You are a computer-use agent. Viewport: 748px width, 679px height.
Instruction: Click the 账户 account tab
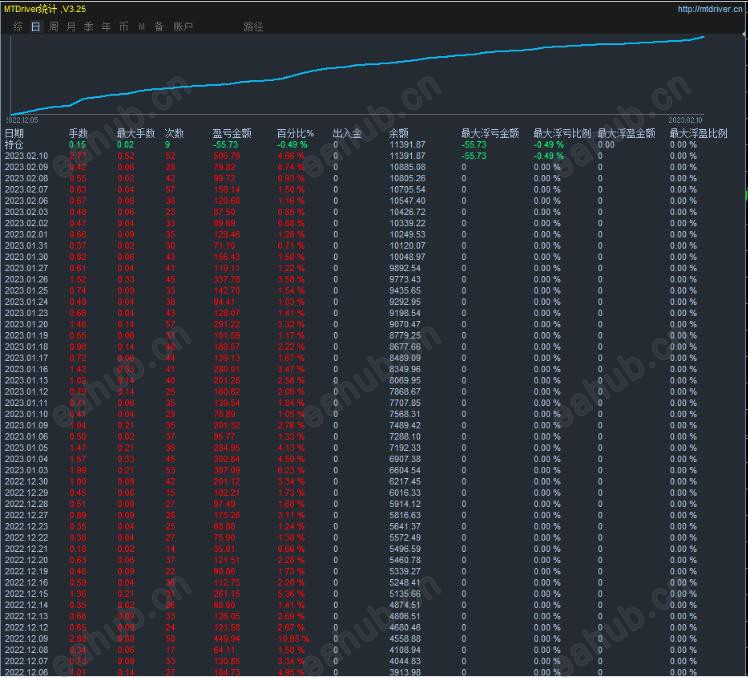click(183, 27)
